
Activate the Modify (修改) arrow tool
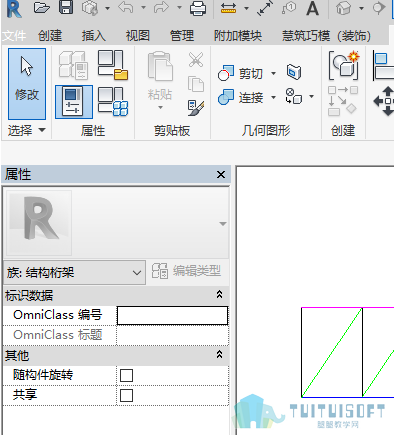click(27, 84)
